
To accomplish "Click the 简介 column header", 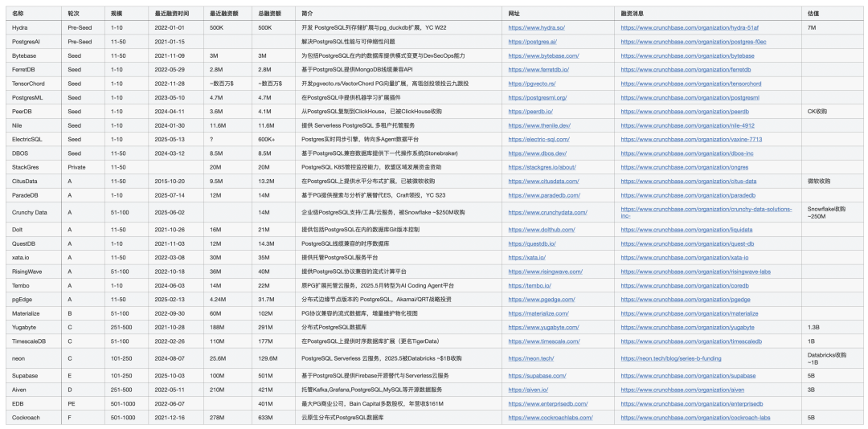I will pyautogui.click(x=399, y=14).
